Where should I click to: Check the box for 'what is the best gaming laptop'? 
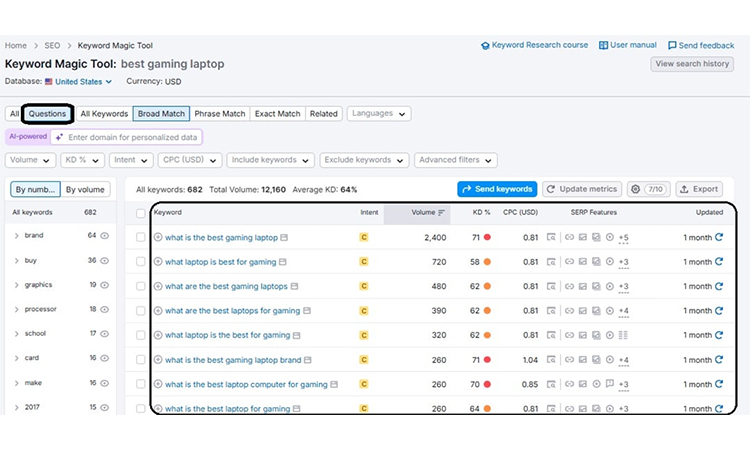point(141,238)
